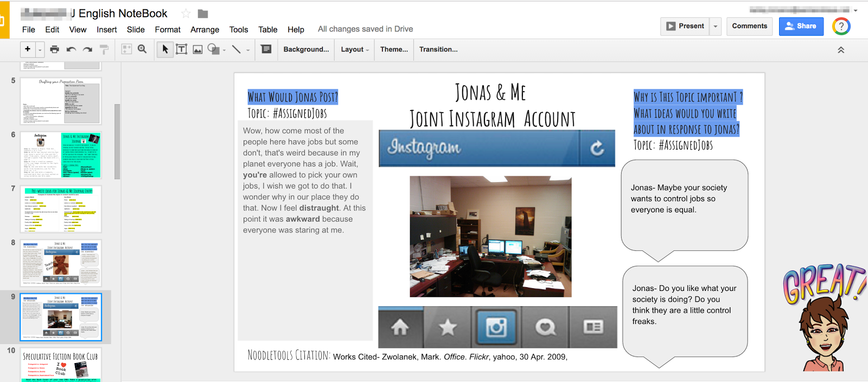Click the What Would Jonas Post? heading
Viewport: 868px width, 382px height.
pyautogui.click(x=293, y=97)
